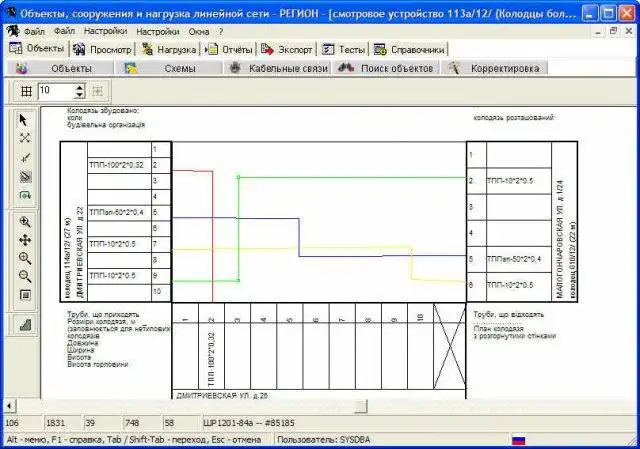Activate the bold zoom tool above the pan arrows
The image size is (640, 449).
pos(24,222)
